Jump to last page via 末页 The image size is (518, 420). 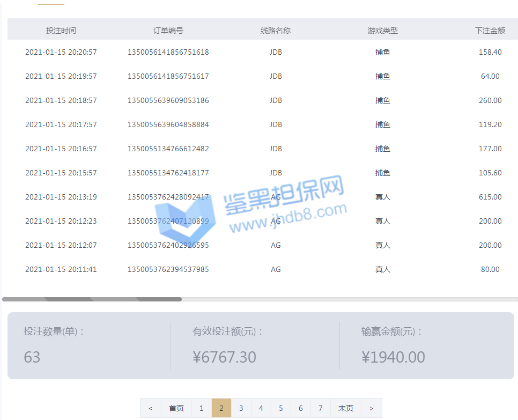[346, 408]
